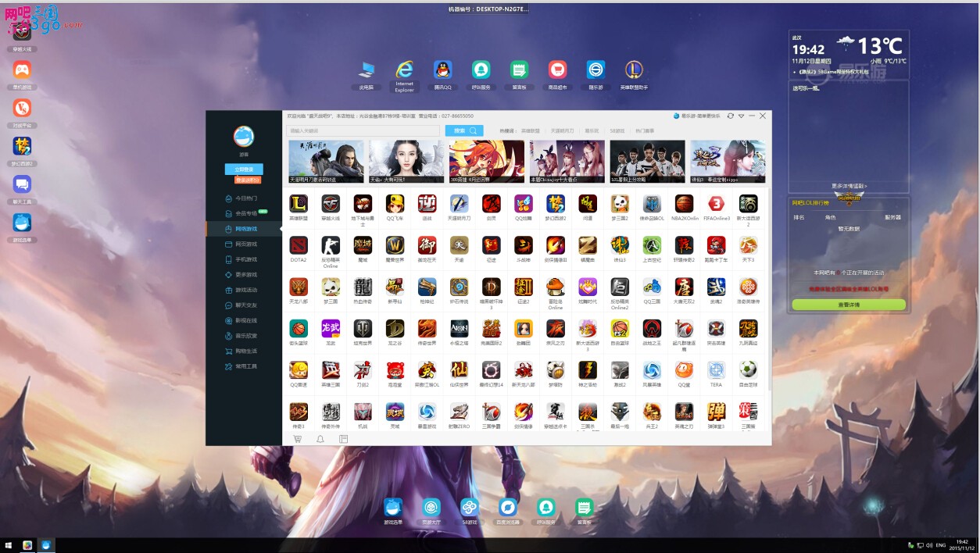Open the bell notification icon at window bottom

pos(320,439)
